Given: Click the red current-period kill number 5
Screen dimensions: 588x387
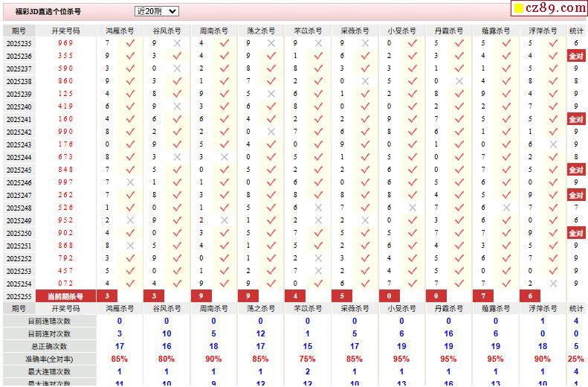Looking at the screenshot, I should pyautogui.click(x=342, y=296).
